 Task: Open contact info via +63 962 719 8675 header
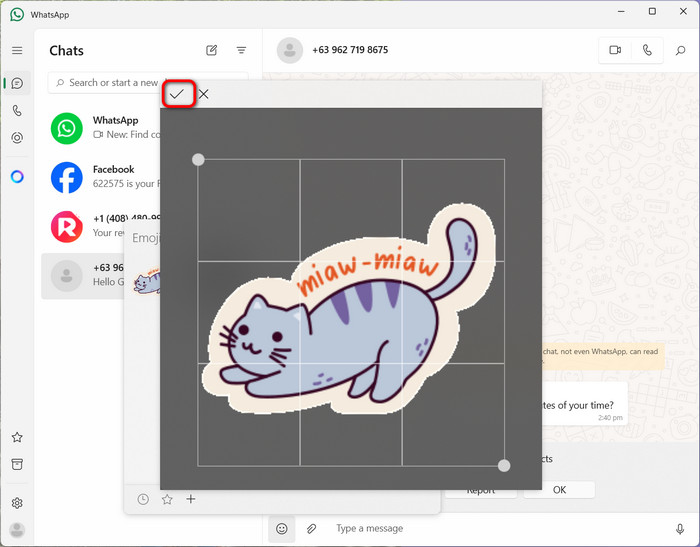(350, 50)
